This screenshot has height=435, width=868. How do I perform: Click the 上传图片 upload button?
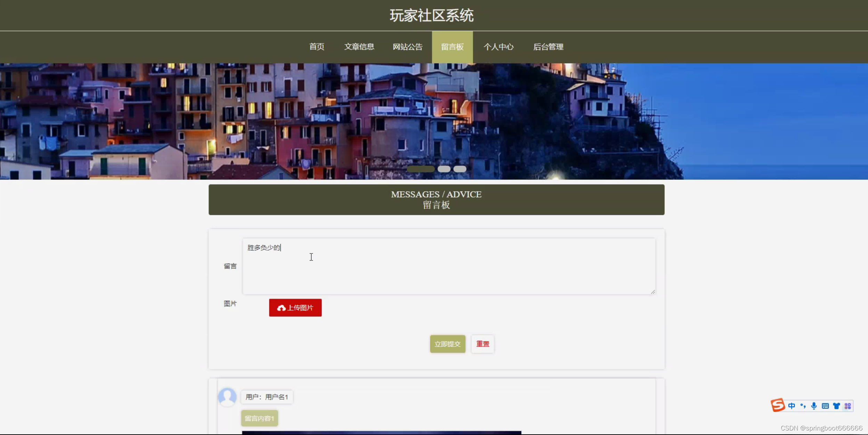pyautogui.click(x=295, y=308)
